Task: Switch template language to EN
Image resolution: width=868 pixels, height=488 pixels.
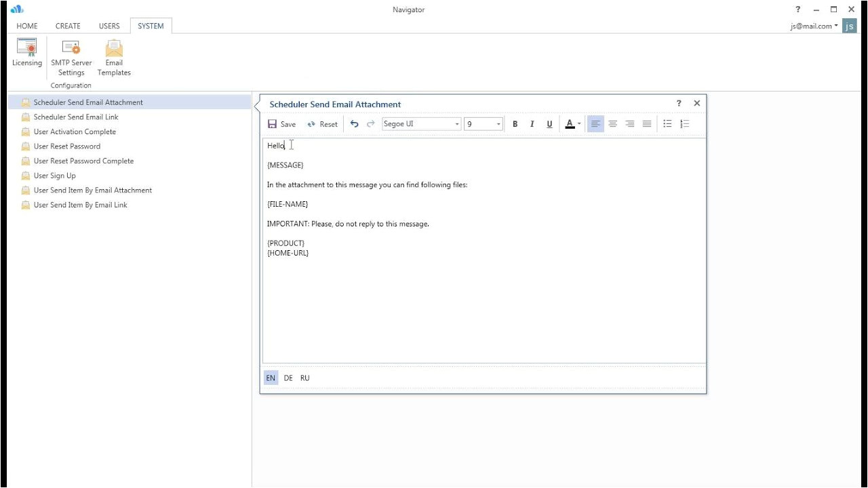Action: pyautogui.click(x=271, y=378)
